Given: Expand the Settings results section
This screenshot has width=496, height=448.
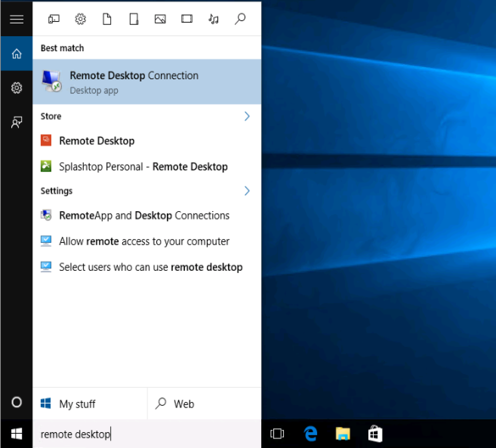Looking at the screenshot, I should (247, 191).
